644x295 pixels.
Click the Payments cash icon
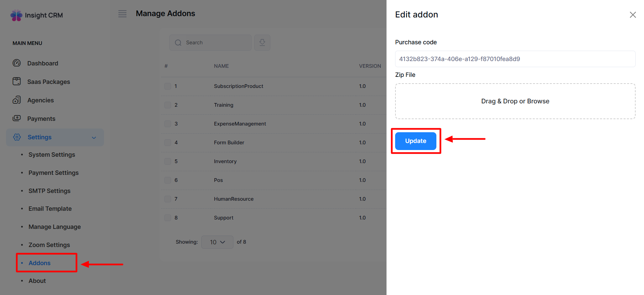pos(17,118)
